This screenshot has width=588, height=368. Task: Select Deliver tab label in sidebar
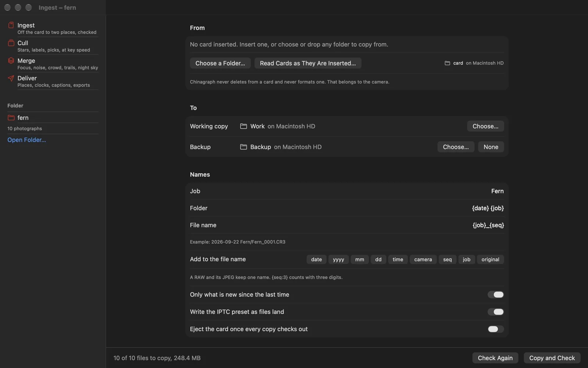pyautogui.click(x=27, y=78)
